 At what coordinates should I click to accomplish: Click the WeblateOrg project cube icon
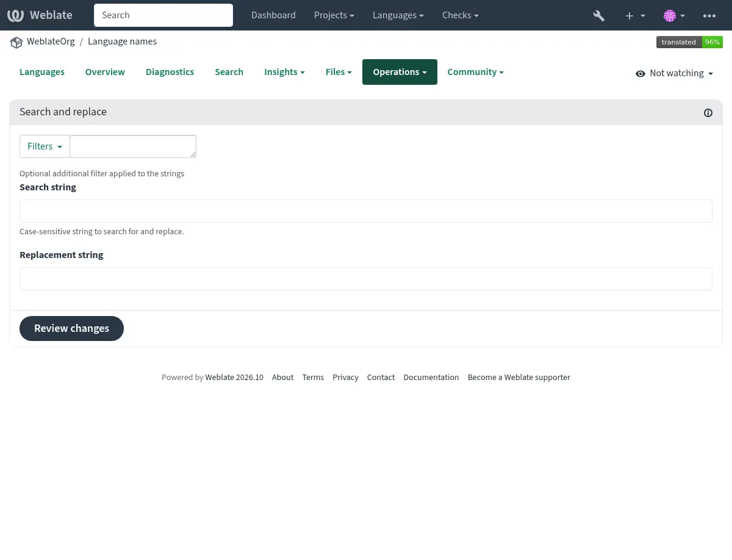click(16, 42)
